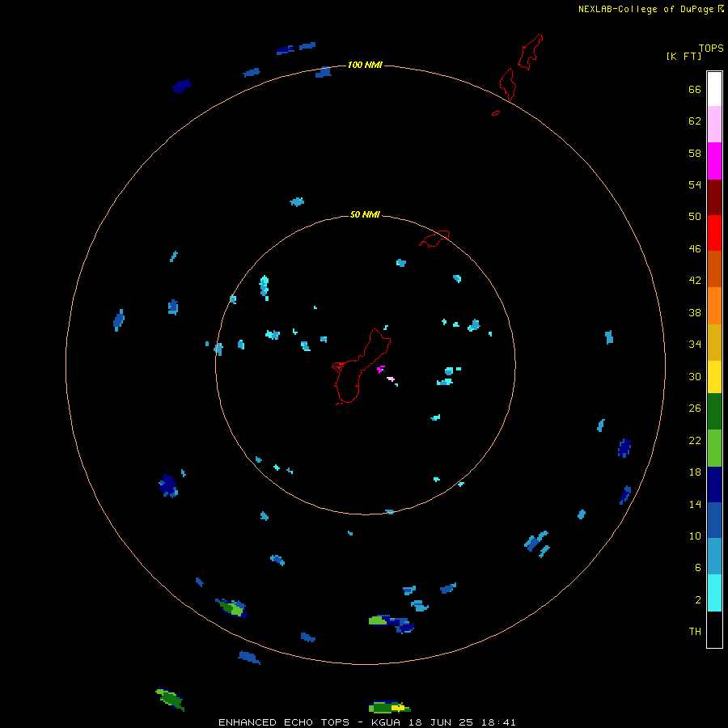
Task: Click legend value 22
Action: [695, 440]
